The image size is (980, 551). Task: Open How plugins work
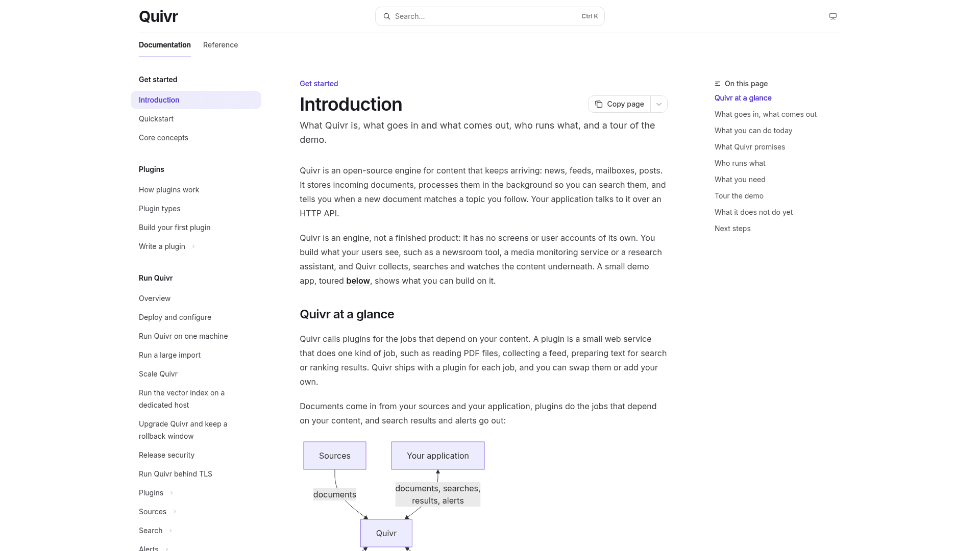click(196, 190)
